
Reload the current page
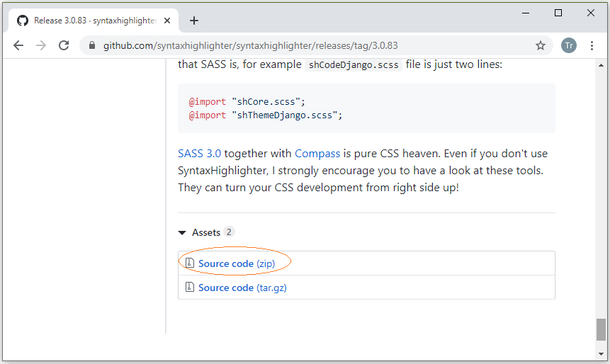click(64, 45)
